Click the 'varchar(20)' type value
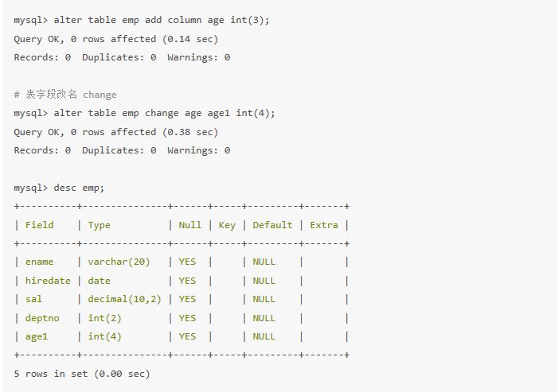The height and width of the screenshot is (392, 558). pyautogui.click(x=119, y=262)
